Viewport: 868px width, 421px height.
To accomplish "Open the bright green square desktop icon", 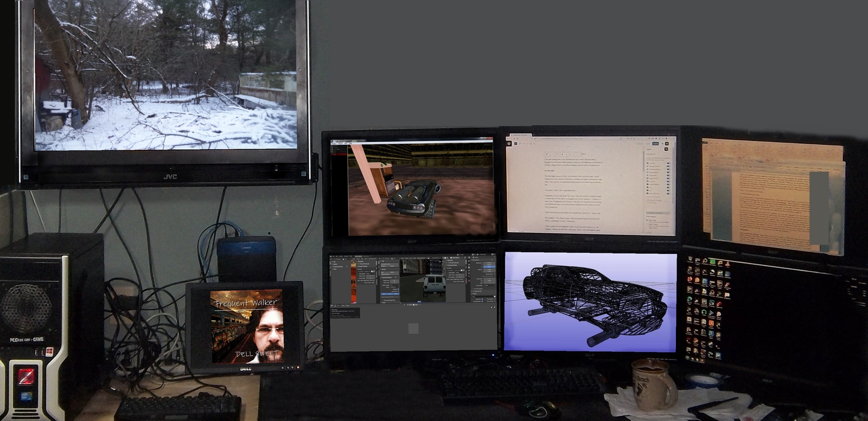I will tap(713, 261).
